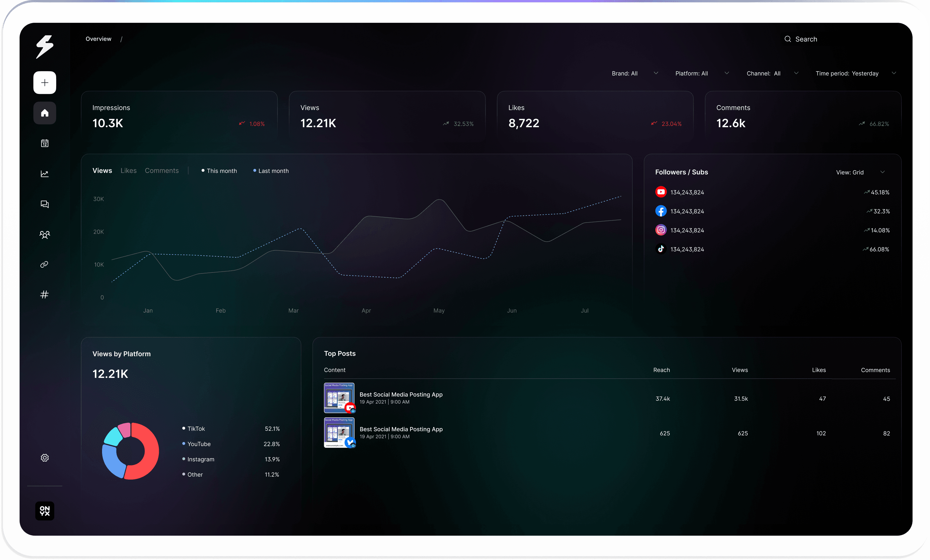Expand the Time period: Yesterday dropdown

pyautogui.click(x=855, y=73)
